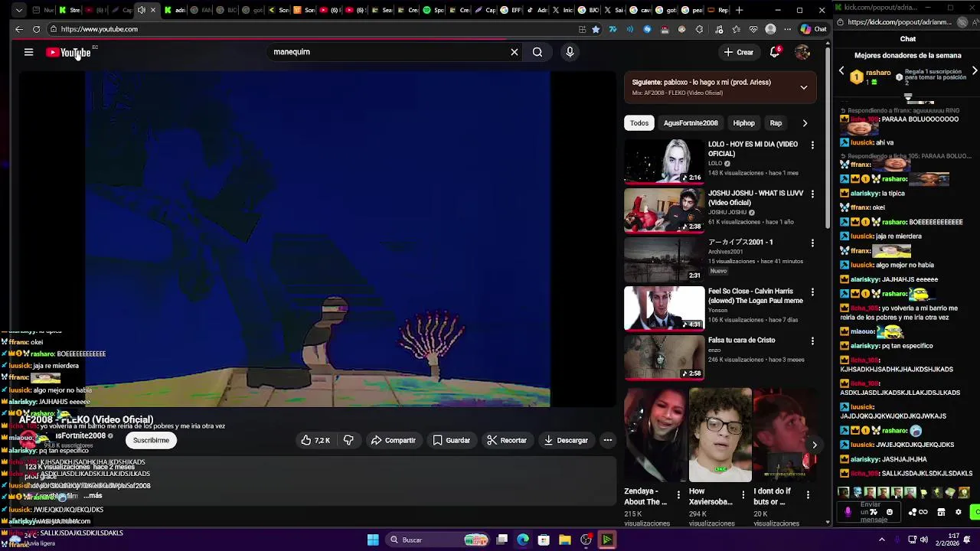980x551 pixels.
Task: Click the browser address bar URL
Action: tap(100, 29)
